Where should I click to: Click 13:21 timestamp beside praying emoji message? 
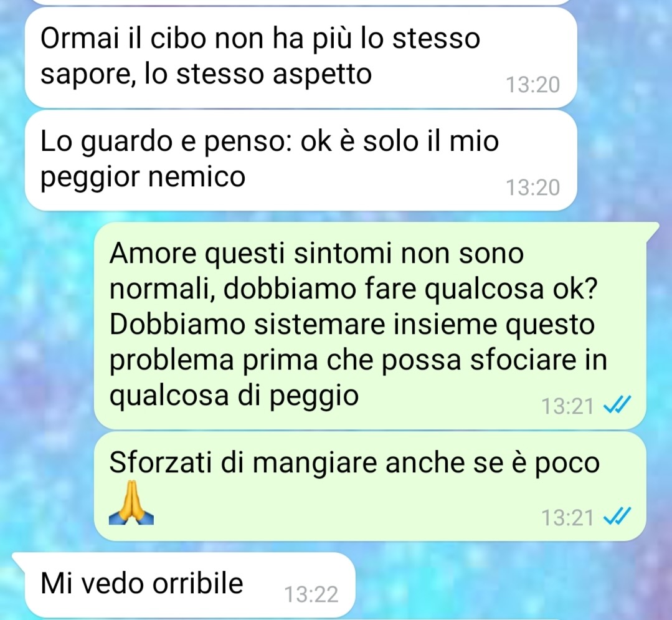point(567,518)
